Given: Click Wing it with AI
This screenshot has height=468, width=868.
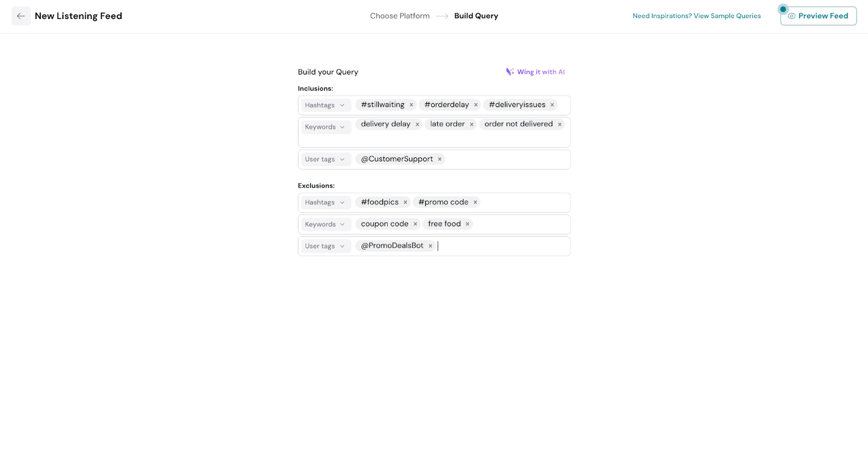Looking at the screenshot, I should click(535, 72).
